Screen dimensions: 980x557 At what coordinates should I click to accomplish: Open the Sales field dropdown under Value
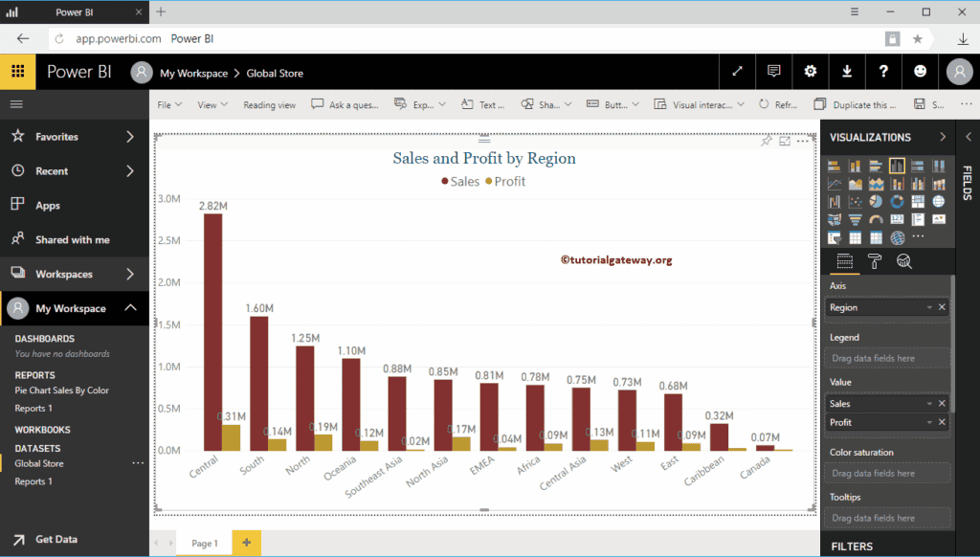point(929,402)
